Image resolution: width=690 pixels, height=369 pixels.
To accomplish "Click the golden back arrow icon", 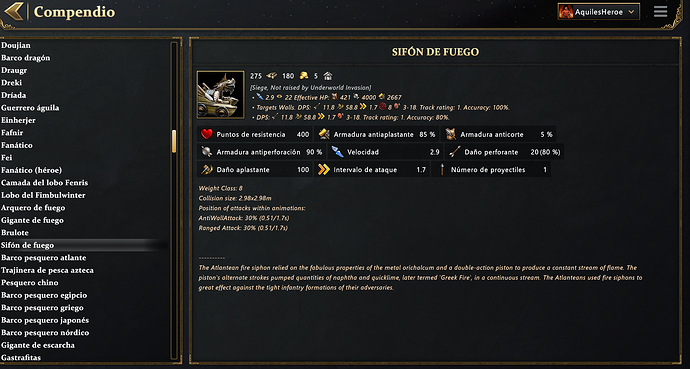I will click(x=14, y=11).
